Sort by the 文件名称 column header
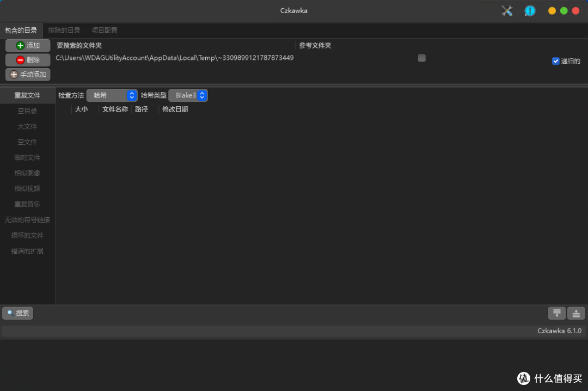588x391 pixels. [115, 109]
